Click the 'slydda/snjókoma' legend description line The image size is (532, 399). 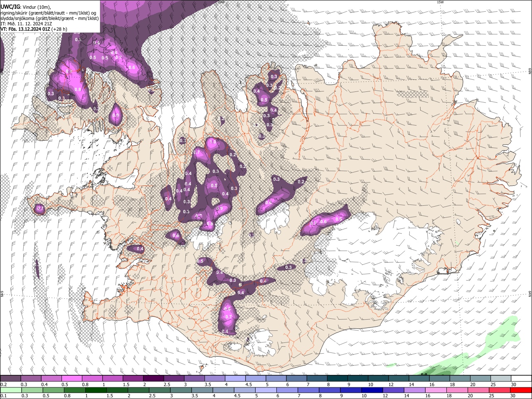coord(50,18)
